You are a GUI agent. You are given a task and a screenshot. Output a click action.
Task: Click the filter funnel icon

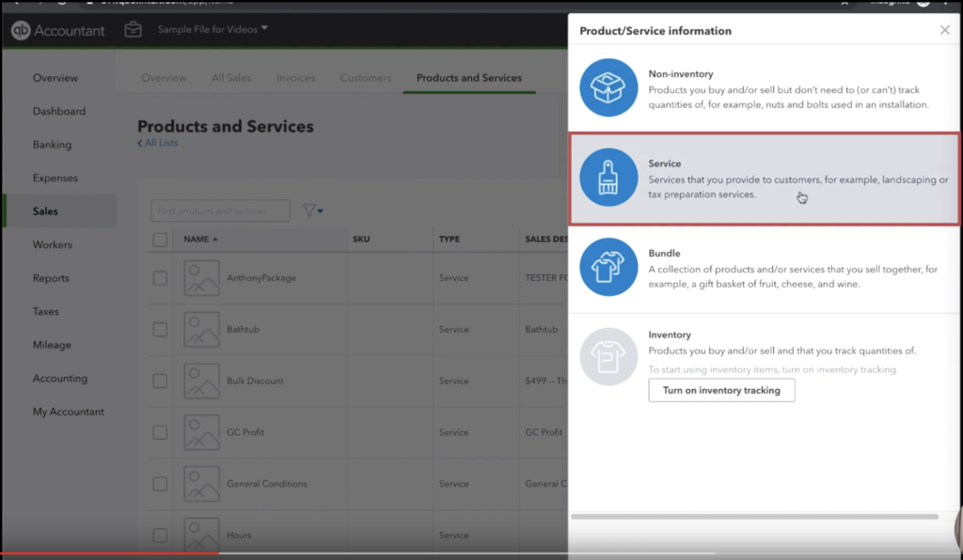pyautogui.click(x=309, y=210)
